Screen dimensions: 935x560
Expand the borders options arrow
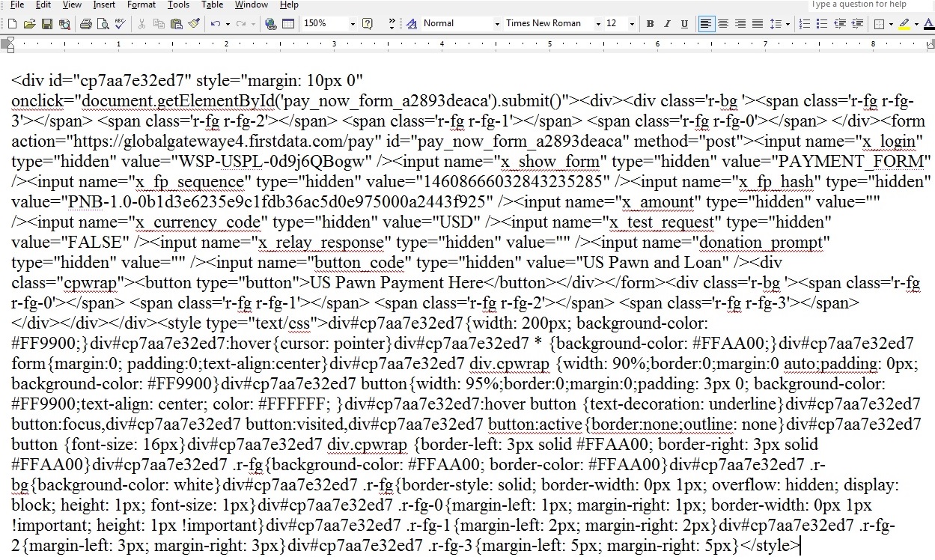coord(891,24)
